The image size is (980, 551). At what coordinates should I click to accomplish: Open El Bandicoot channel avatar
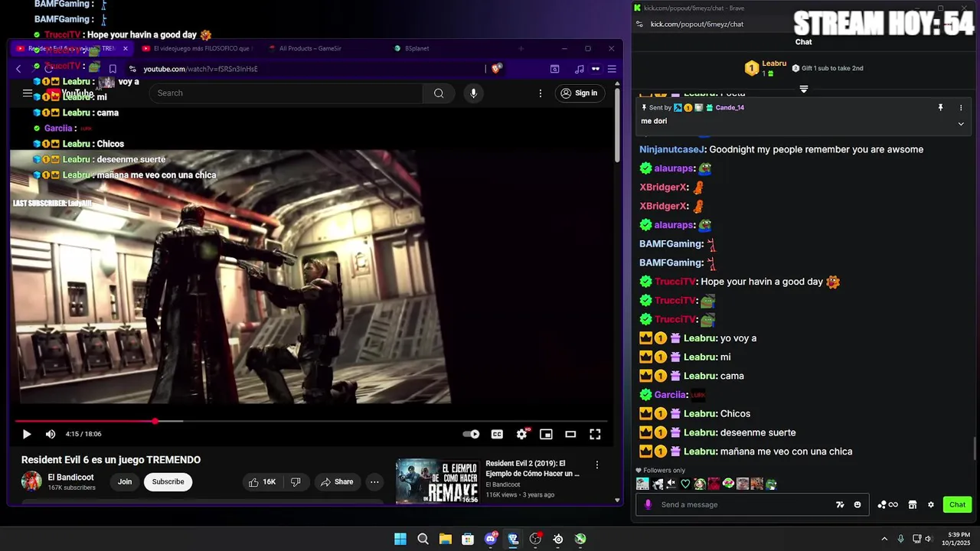coord(31,481)
